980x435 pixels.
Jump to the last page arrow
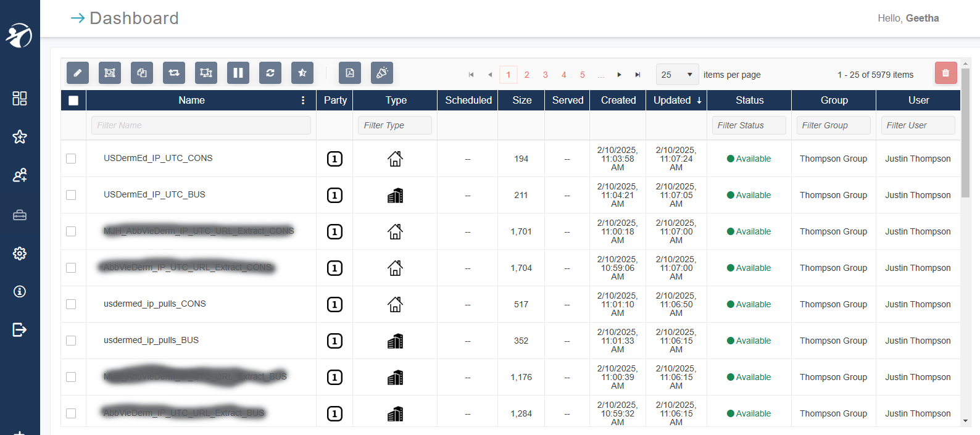[x=638, y=75]
